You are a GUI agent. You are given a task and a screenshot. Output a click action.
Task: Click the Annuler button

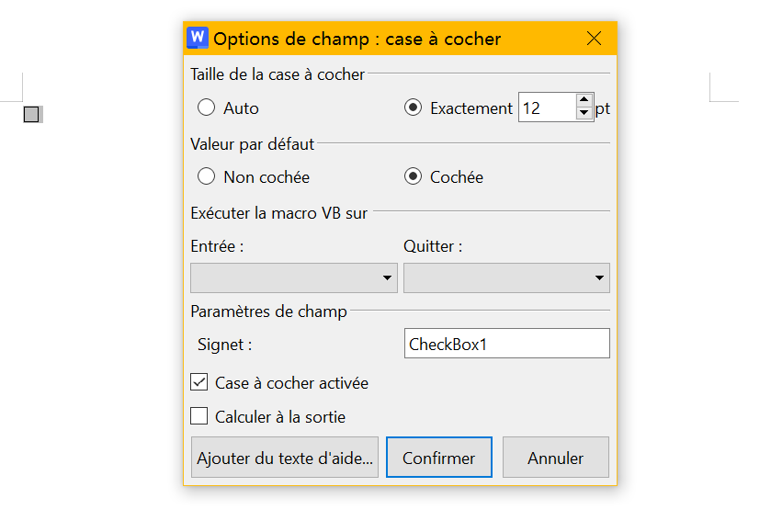point(555,457)
